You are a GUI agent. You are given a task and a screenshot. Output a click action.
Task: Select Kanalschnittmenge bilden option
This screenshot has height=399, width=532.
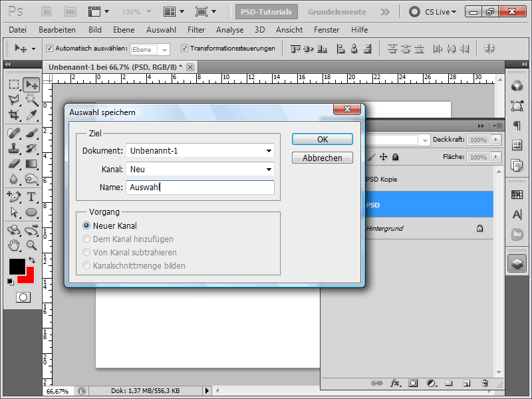[x=86, y=265]
